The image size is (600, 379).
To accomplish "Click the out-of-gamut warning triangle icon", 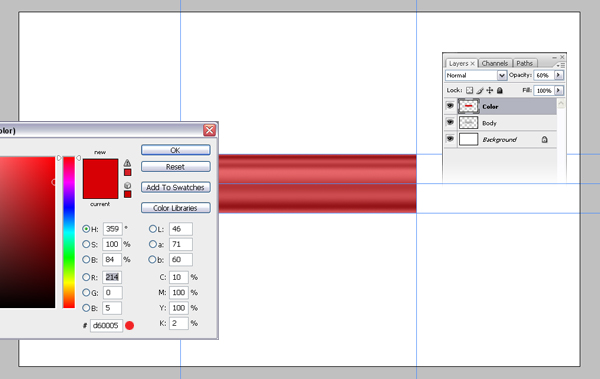I will [x=127, y=163].
